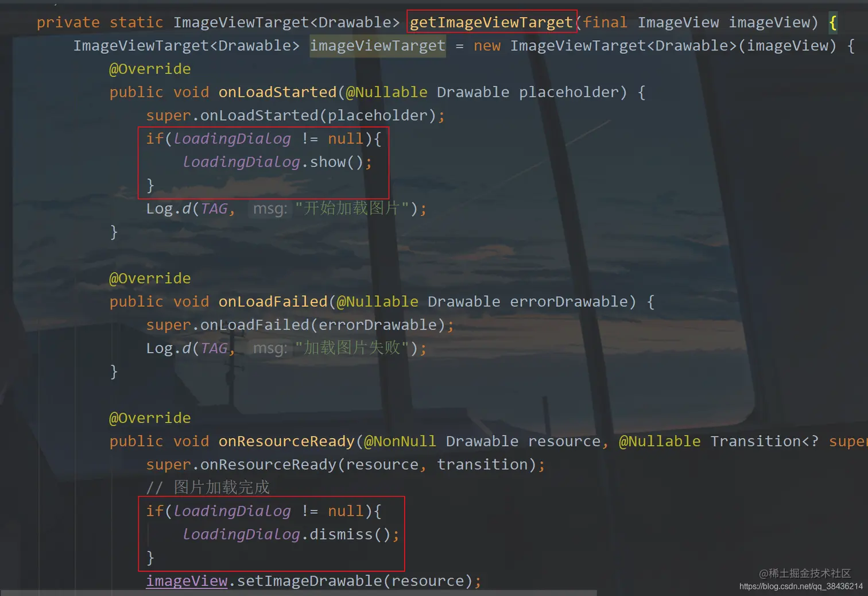Click the "private static" keywords on first line
This screenshot has width=868, height=596.
100,22
